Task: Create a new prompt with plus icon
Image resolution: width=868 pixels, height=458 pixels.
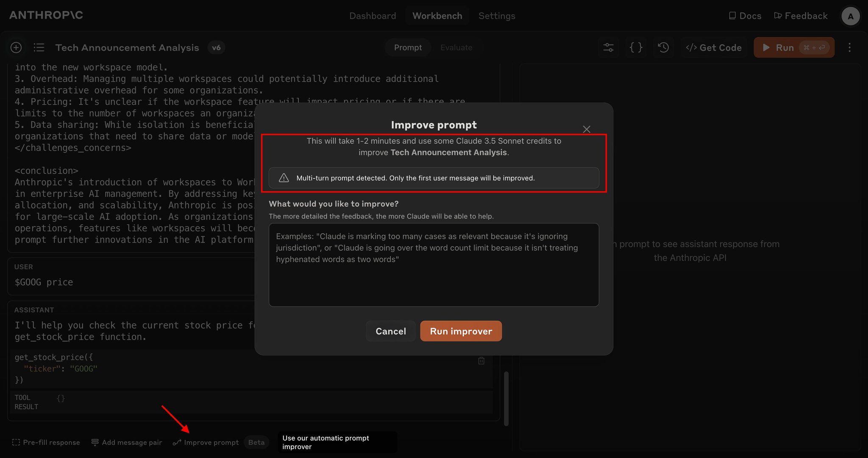Action: [16, 47]
